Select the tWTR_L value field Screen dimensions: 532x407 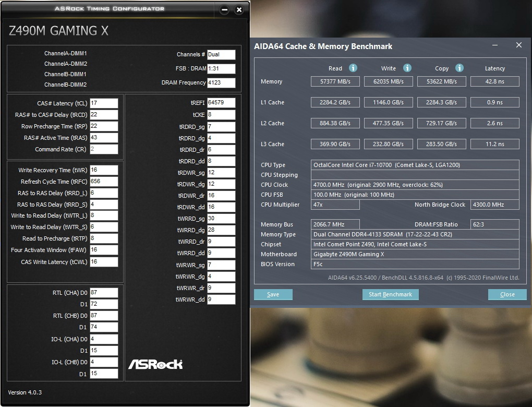[104, 216]
